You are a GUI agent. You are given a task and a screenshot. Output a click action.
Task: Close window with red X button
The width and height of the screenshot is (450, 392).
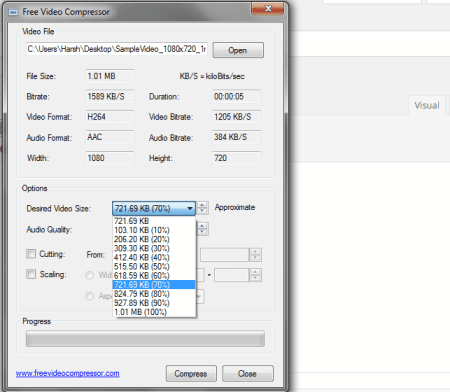click(x=268, y=8)
